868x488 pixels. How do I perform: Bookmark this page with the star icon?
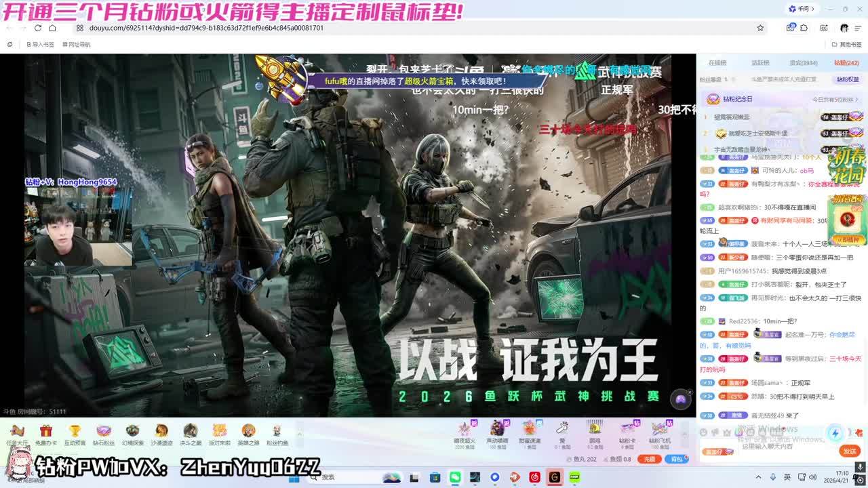(x=760, y=28)
